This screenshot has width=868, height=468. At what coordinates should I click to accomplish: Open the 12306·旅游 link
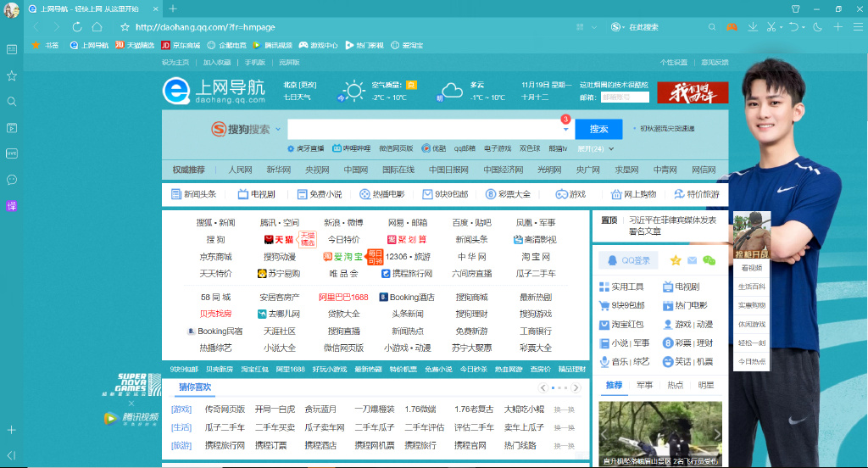coord(408,257)
